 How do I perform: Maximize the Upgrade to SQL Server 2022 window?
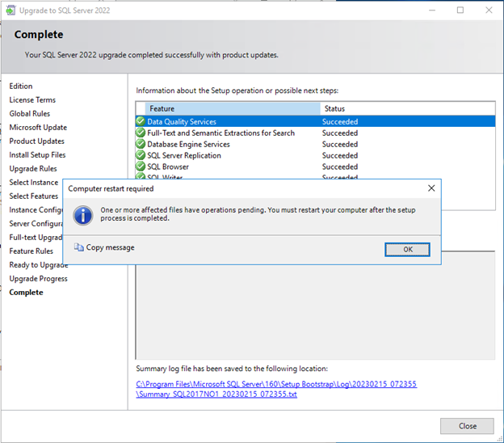pyautogui.click(x=460, y=11)
